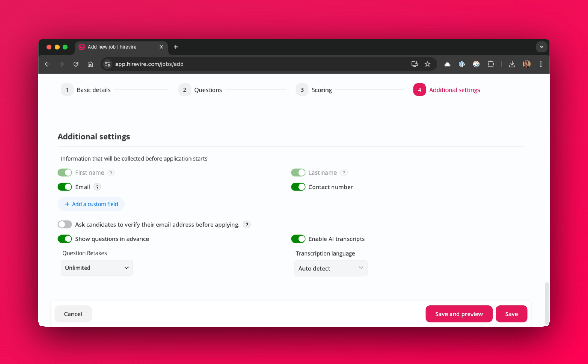Expand the Transcription language dropdown

pos(331,268)
